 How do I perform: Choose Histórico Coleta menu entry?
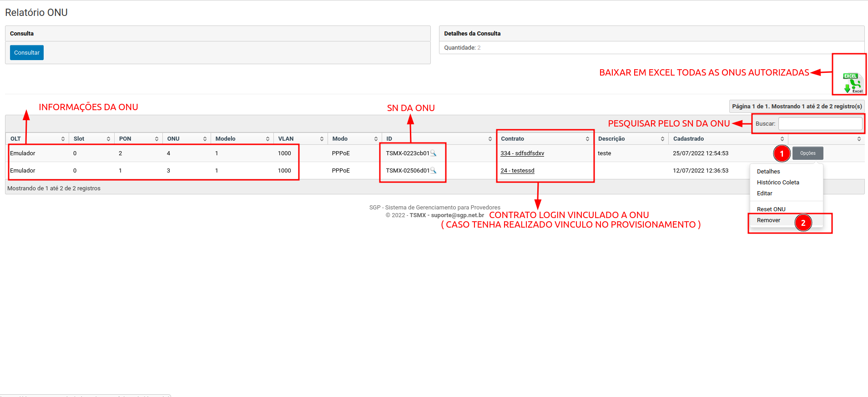pos(778,183)
